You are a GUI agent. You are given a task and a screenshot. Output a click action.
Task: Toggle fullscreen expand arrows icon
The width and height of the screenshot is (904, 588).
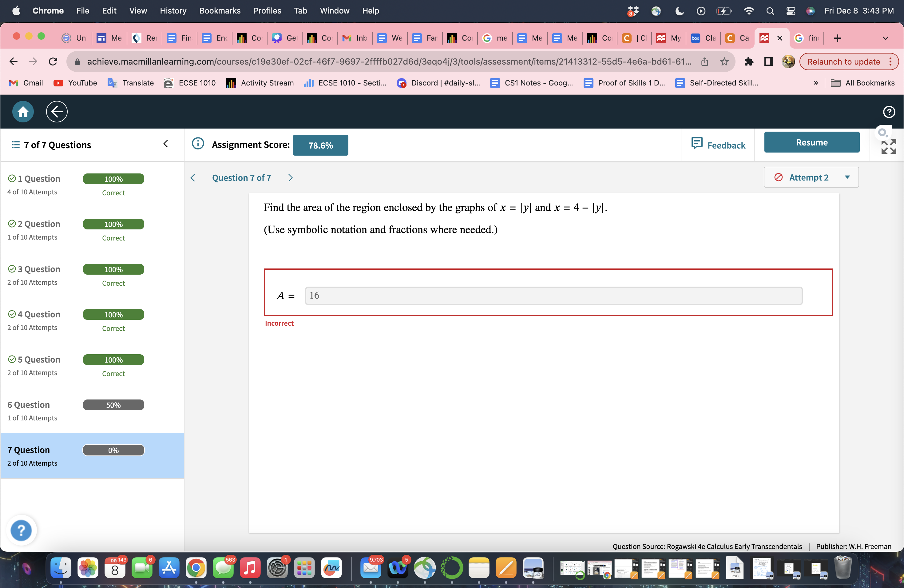(888, 147)
